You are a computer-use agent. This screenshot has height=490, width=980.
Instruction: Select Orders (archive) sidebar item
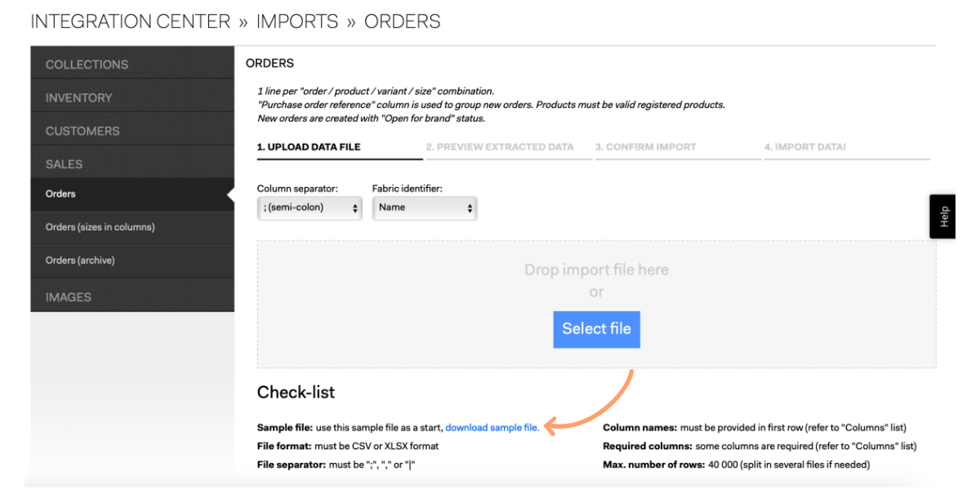(132, 261)
